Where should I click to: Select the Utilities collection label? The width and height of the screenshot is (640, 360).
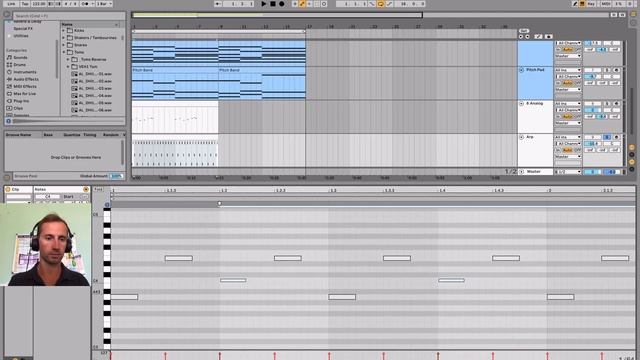click(x=21, y=36)
